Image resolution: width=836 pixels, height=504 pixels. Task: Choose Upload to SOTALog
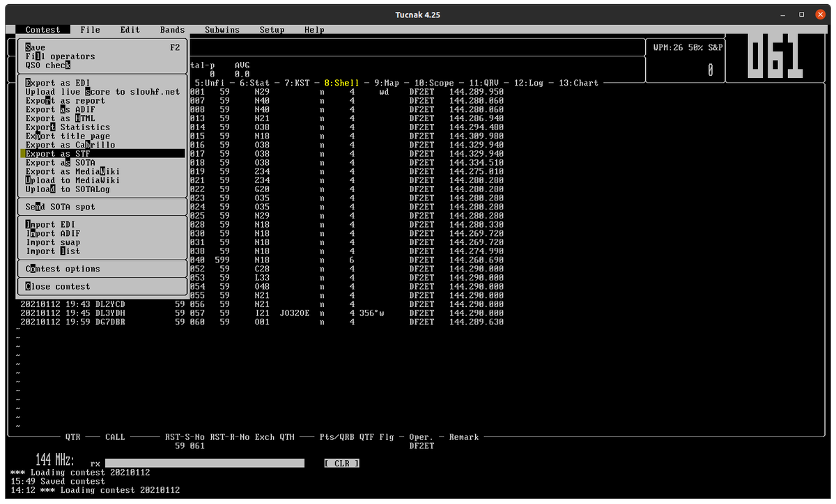(103, 189)
